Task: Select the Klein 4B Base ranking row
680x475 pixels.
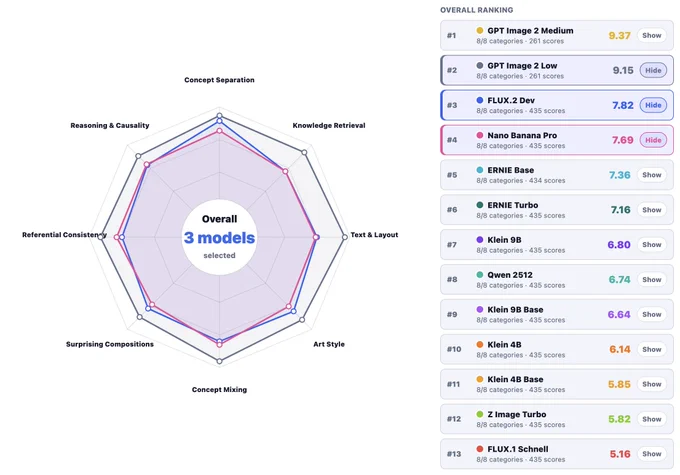Action: click(557, 384)
